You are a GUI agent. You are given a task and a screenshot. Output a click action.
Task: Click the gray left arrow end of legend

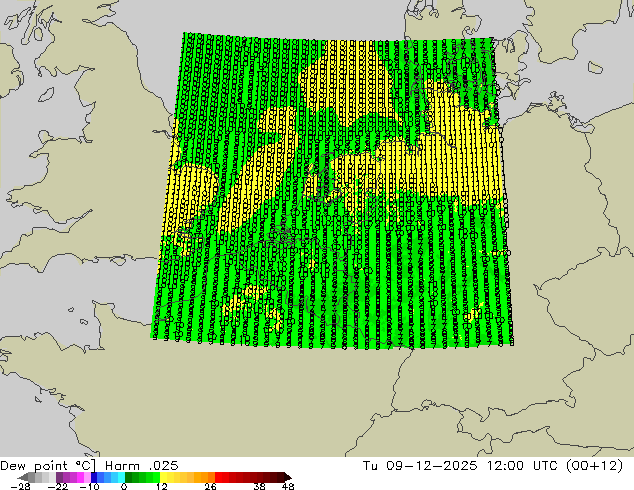click(x=23, y=477)
